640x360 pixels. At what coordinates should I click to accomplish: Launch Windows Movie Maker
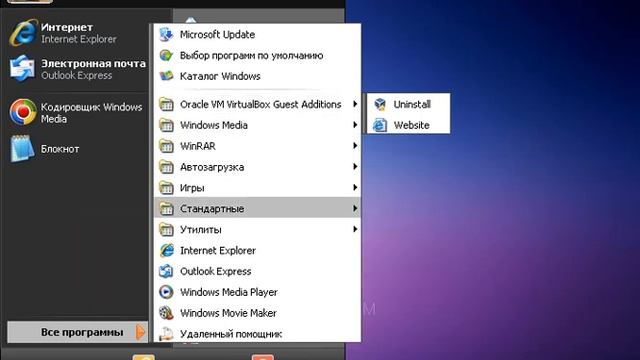pyautogui.click(x=258, y=313)
